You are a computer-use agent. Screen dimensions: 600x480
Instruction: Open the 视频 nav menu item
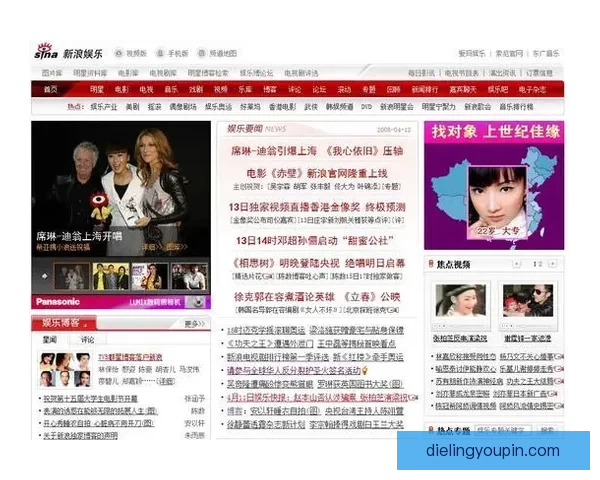pos(220,90)
